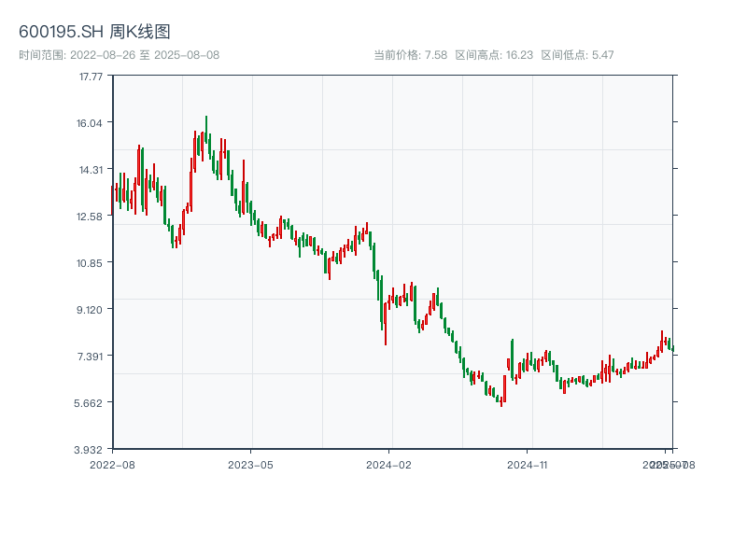Select the 5.662 y-axis price label

(x=90, y=403)
